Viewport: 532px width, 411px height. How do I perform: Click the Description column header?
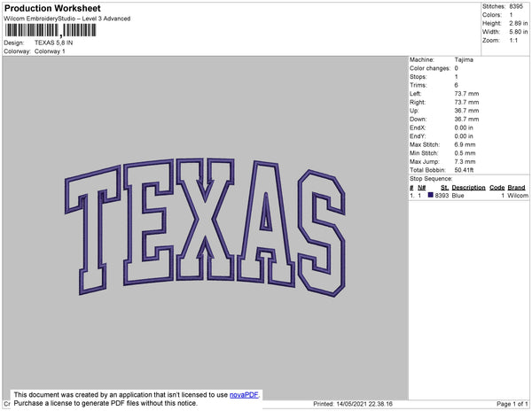pyautogui.click(x=468, y=188)
